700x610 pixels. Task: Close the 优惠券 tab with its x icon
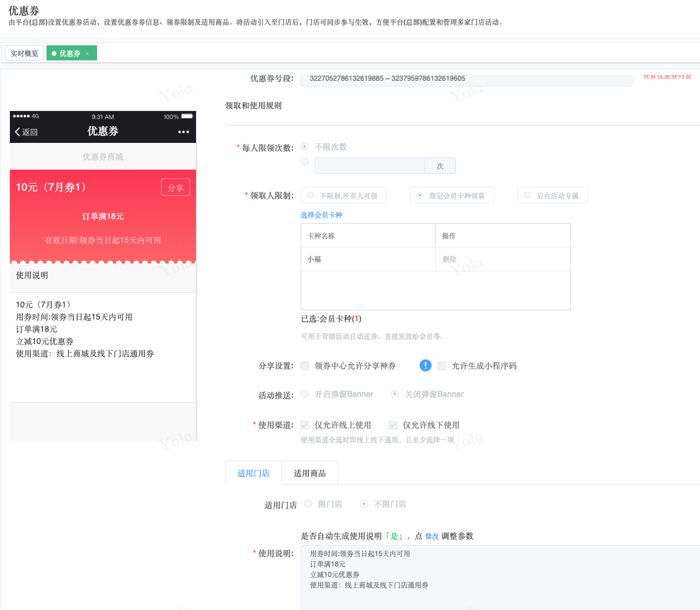pos(87,53)
